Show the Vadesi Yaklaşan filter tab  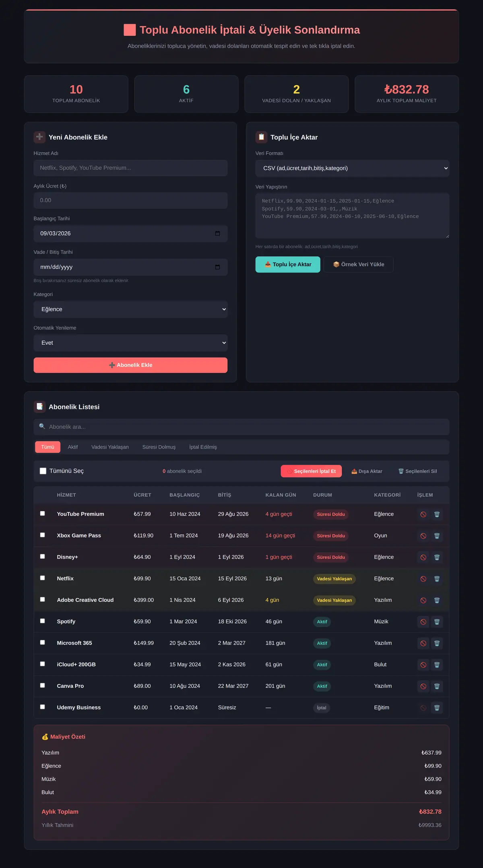(x=110, y=447)
